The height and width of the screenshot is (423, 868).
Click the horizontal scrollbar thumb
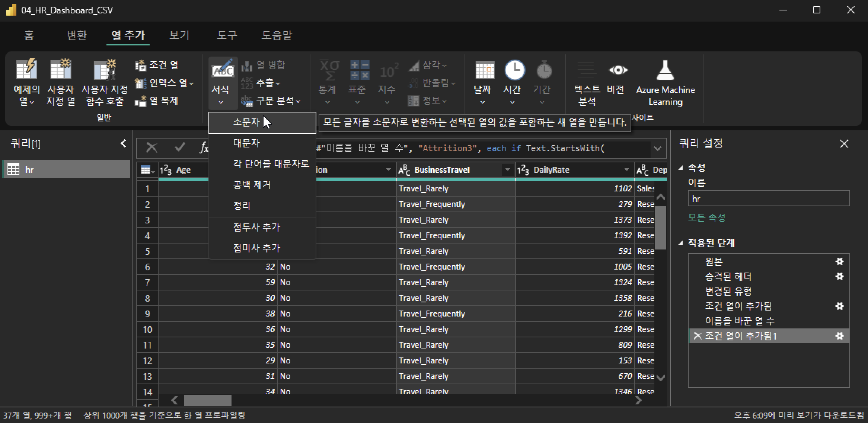(x=207, y=400)
